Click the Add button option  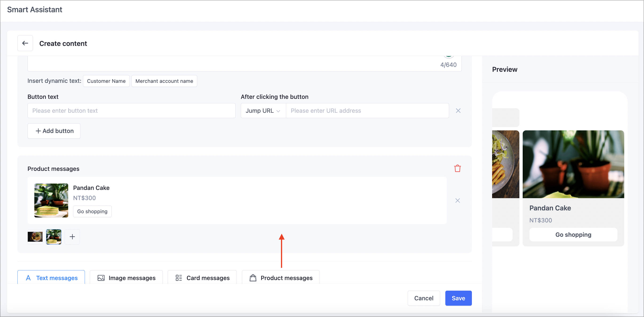point(54,131)
